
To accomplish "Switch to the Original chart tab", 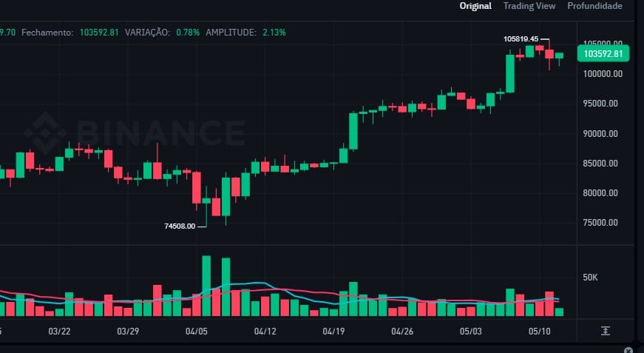I will 475,6.
